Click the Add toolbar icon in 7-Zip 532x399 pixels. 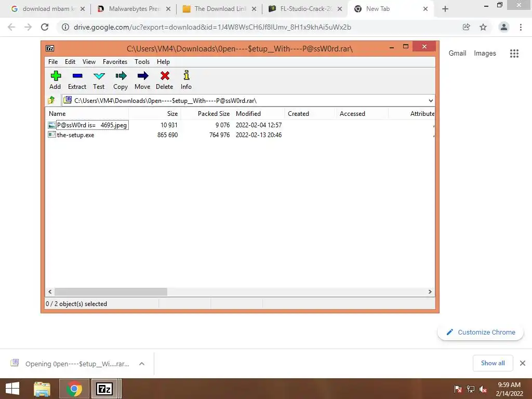pyautogui.click(x=55, y=76)
